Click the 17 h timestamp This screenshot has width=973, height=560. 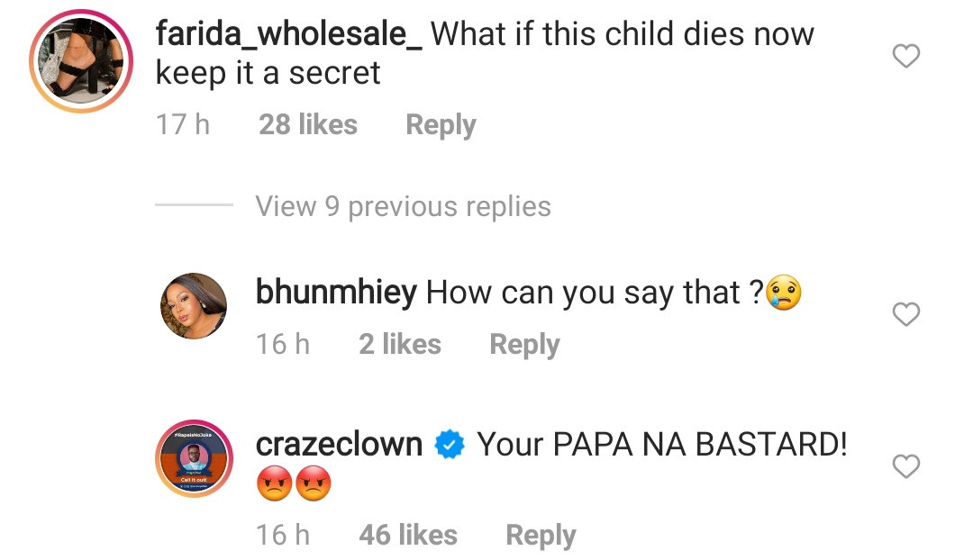183,124
